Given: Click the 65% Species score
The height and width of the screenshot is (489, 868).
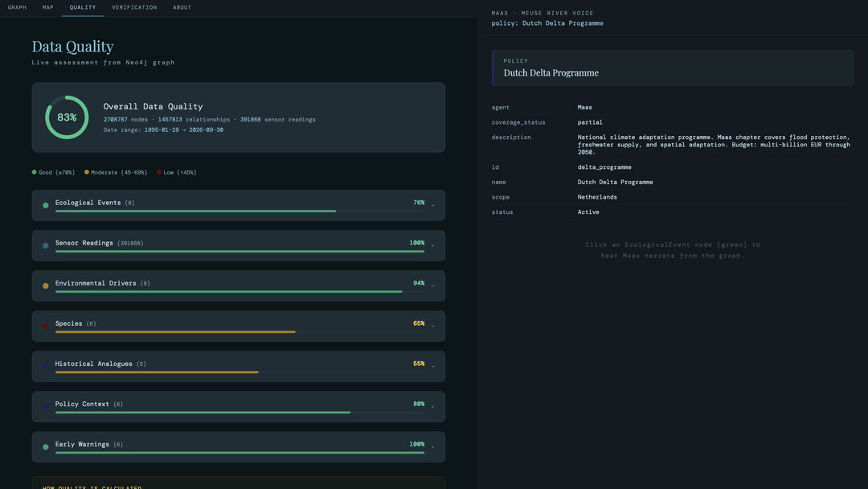Looking at the screenshot, I should click(x=419, y=323).
